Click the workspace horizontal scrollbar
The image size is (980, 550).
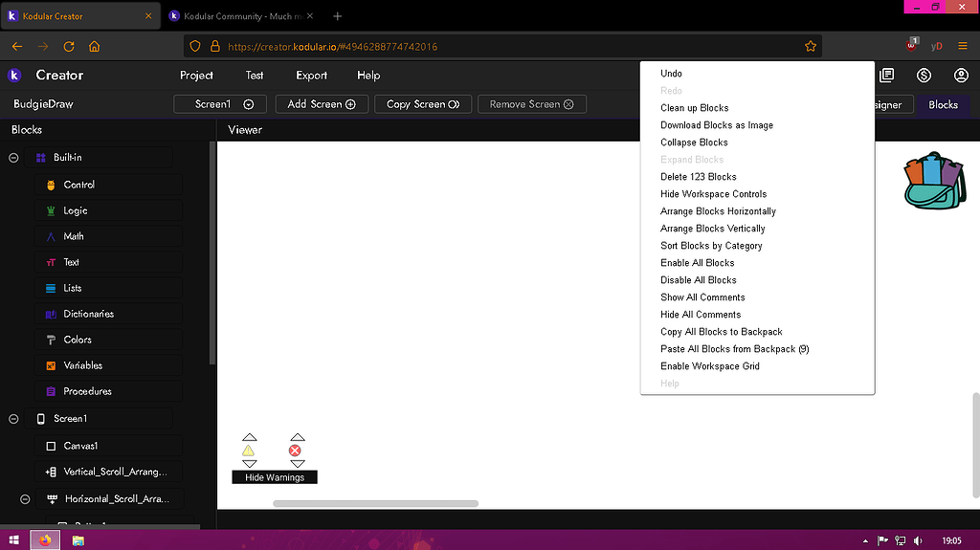click(375, 504)
